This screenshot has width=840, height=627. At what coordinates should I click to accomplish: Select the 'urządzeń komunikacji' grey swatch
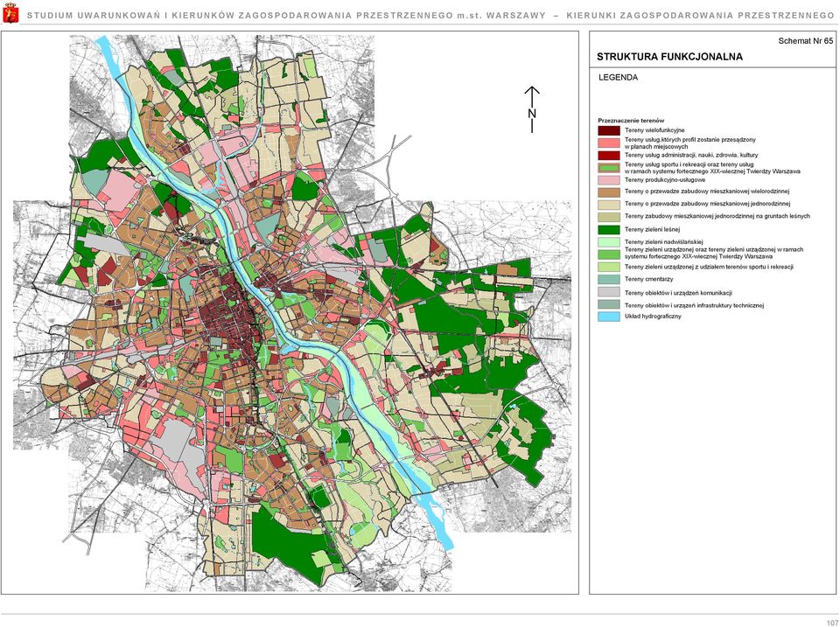(609, 292)
